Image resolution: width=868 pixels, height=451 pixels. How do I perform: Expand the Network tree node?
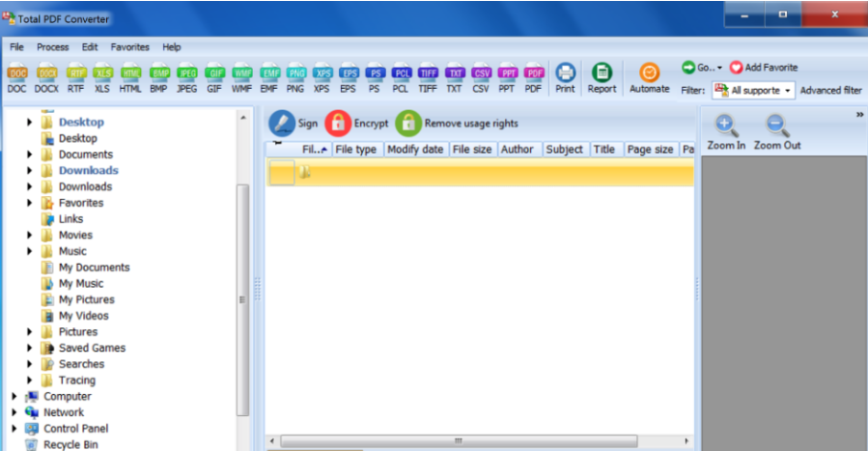tap(14, 412)
